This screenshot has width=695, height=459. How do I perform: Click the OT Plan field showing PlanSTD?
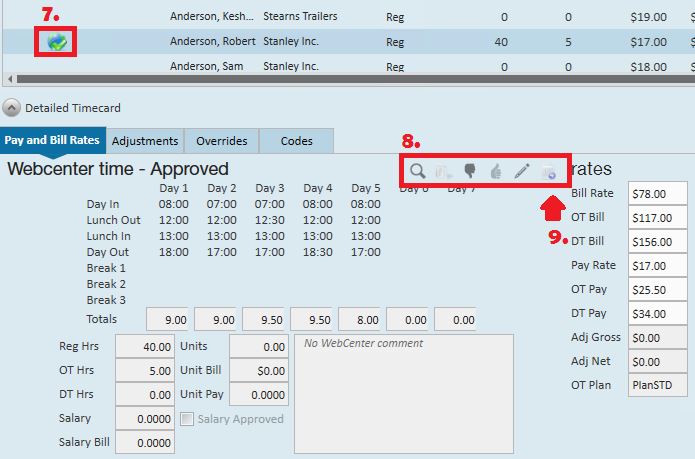[x=658, y=385]
